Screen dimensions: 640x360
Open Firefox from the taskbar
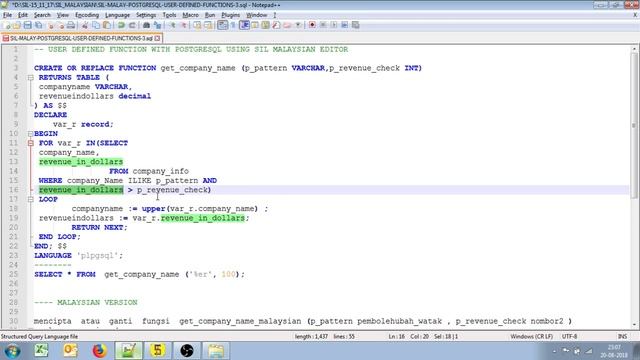tap(99, 351)
